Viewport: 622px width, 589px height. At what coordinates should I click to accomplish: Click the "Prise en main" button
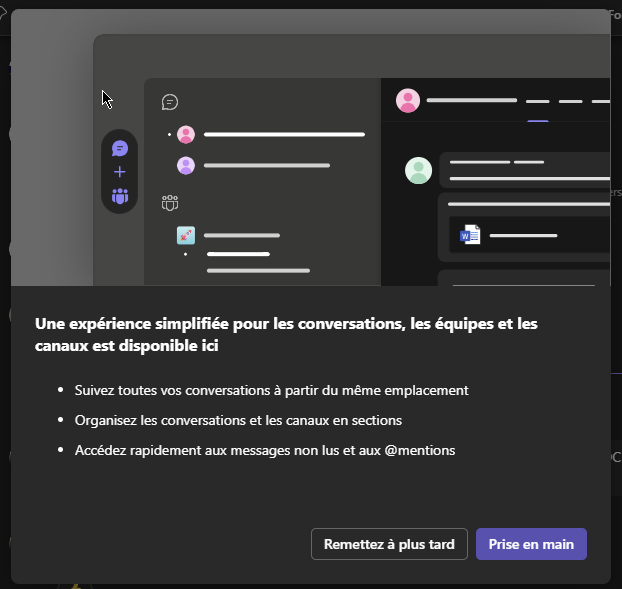tap(530, 544)
